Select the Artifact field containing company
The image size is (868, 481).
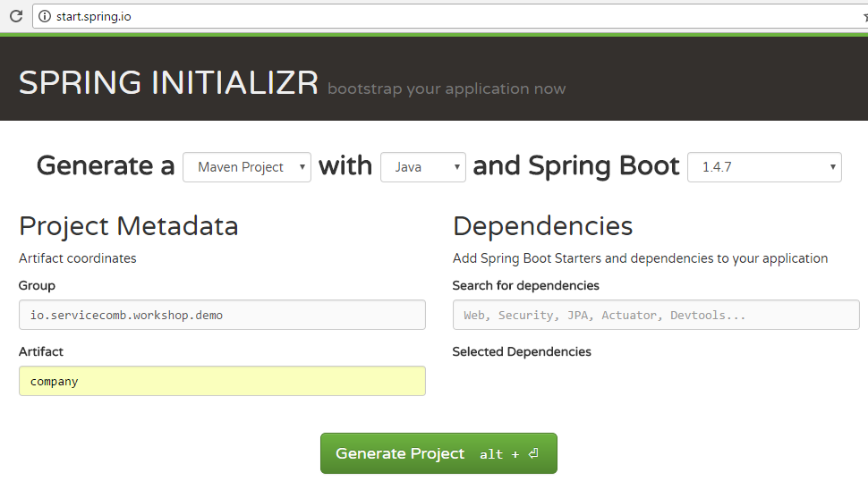coord(222,381)
